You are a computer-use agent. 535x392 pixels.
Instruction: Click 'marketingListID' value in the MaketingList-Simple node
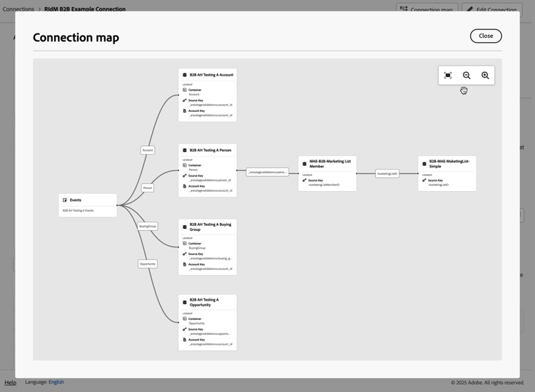tap(439, 185)
